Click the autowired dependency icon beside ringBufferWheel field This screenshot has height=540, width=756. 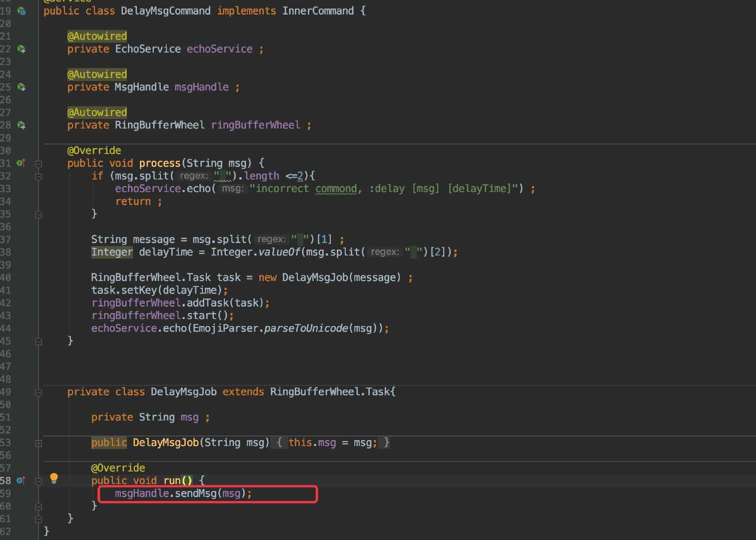pos(21,125)
